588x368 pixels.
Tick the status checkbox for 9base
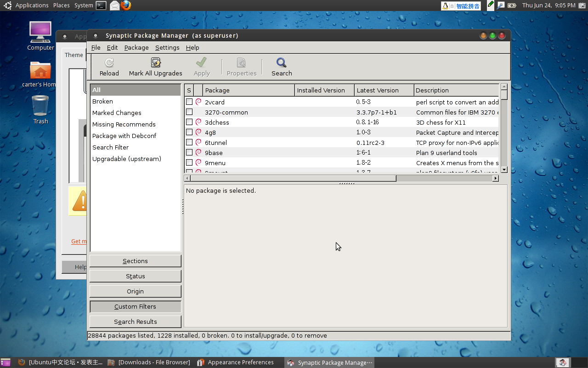(189, 152)
